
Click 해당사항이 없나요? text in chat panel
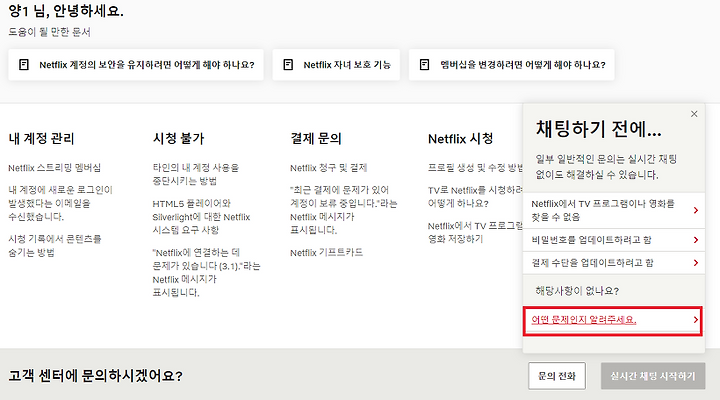click(577, 291)
